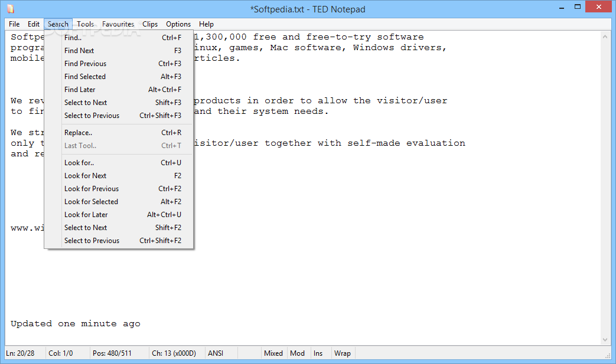Click the Mixed line-ending status field
616x364 pixels.
[x=273, y=353]
